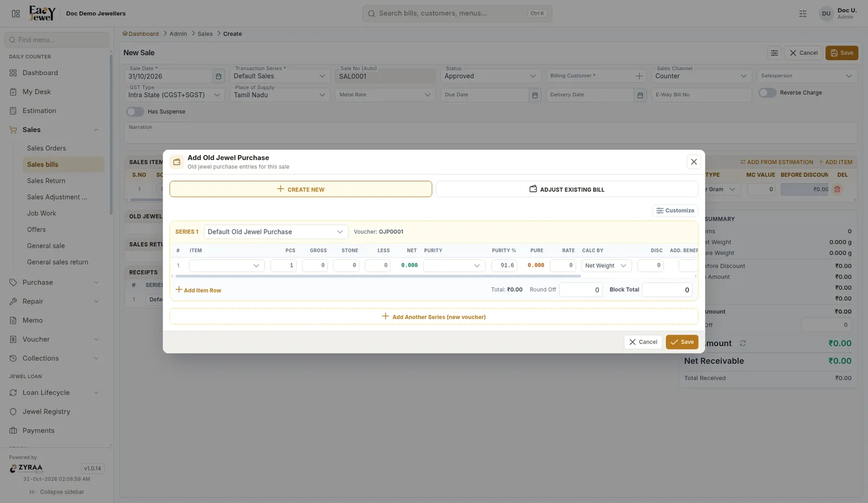The height and width of the screenshot is (503, 868).
Task: Open Estimation in the sidebar
Action: click(x=57, y=111)
